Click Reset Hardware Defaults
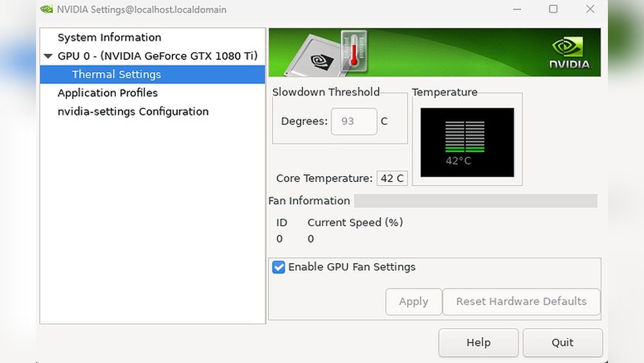Viewport: 644px width, 363px height. (521, 302)
